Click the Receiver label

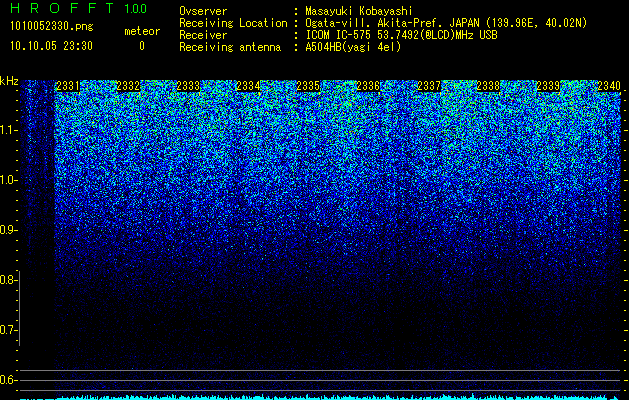pyautogui.click(x=203, y=35)
